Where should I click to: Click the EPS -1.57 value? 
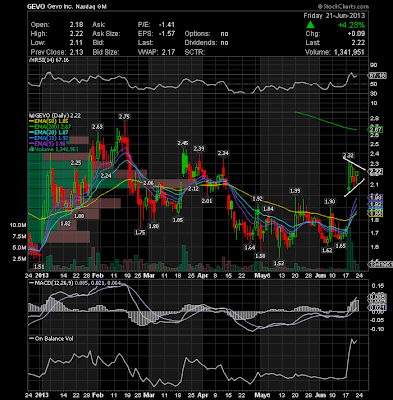pos(167,34)
